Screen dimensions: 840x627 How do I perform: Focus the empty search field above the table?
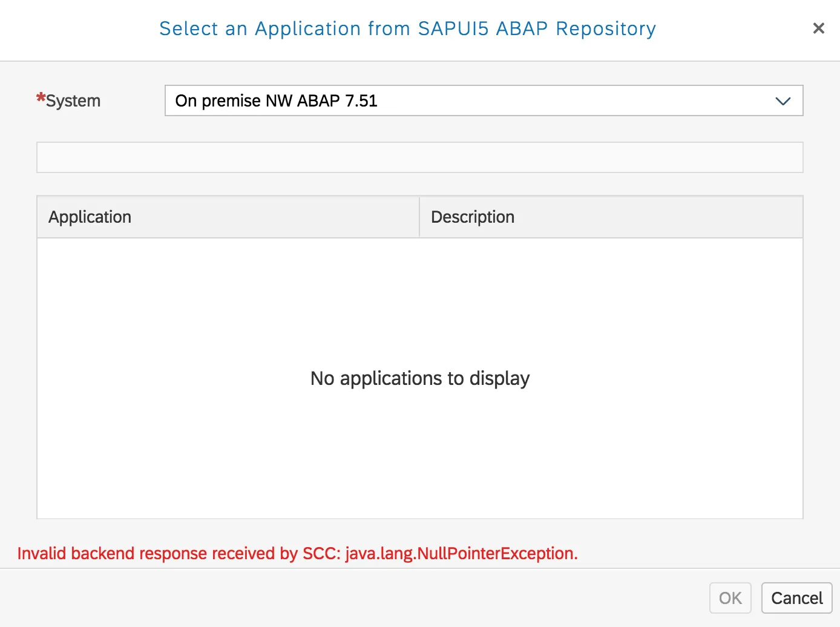[419, 157]
